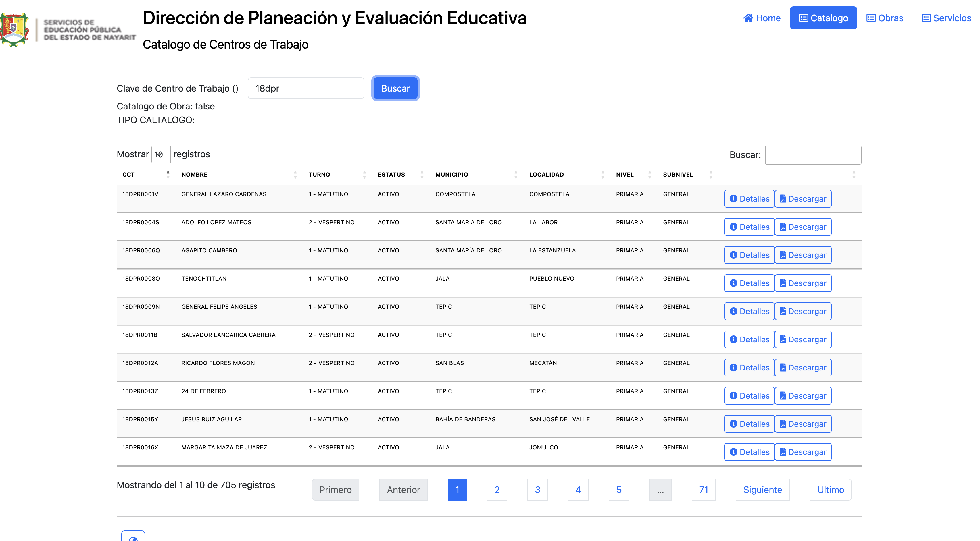Download record of SALVADOR LANGARICA CABRERA
The image size is (980, 541).
tap(803, 339)
